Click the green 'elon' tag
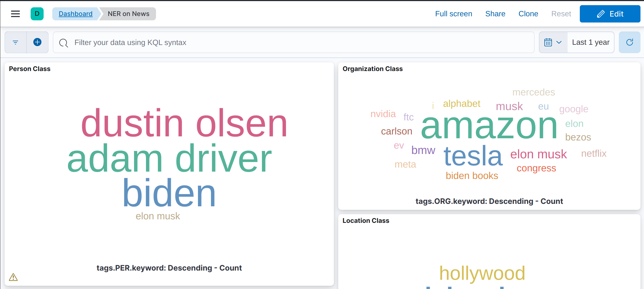644x289 pixels. pos(574,124)
